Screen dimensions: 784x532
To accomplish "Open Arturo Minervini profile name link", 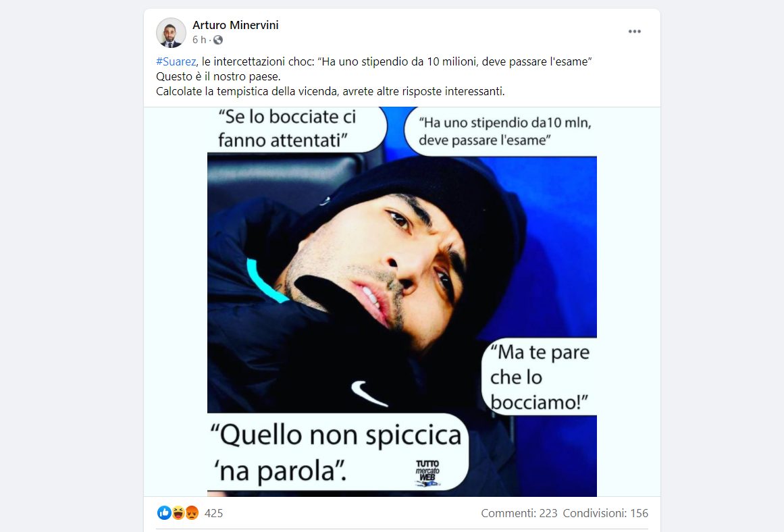I will (236, 25).
